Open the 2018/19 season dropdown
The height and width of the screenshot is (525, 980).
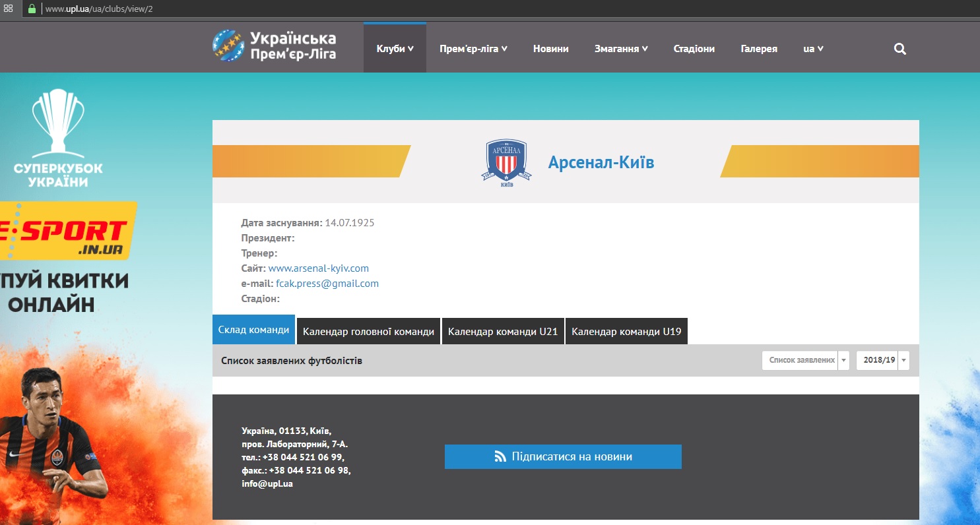(x=882, y=361)
